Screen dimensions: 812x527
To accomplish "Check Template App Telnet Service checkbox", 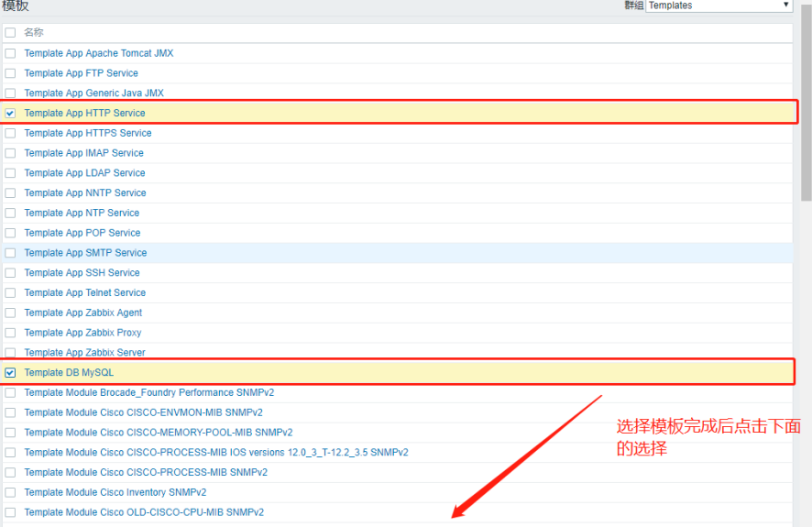I will coord(10,293).
